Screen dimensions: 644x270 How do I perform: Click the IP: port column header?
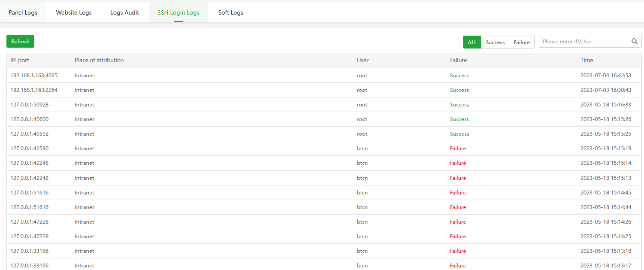(x=23, y=61)
